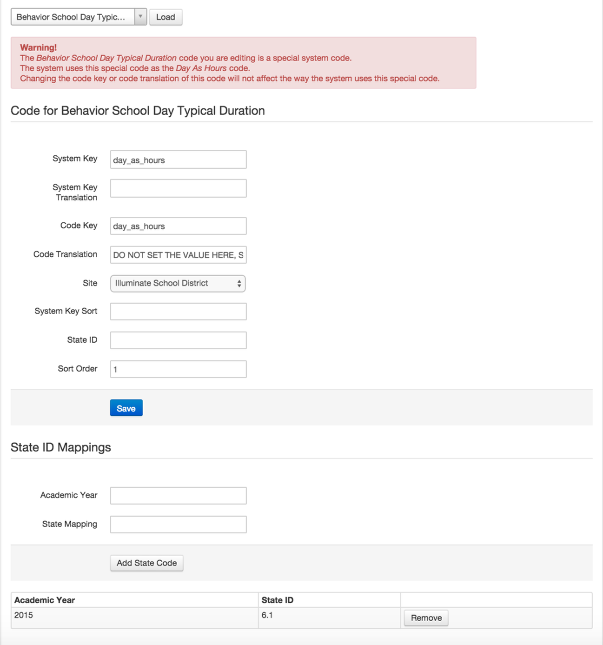Focus the Academic Year input field
603x645 pixels.
coord(178,496)
